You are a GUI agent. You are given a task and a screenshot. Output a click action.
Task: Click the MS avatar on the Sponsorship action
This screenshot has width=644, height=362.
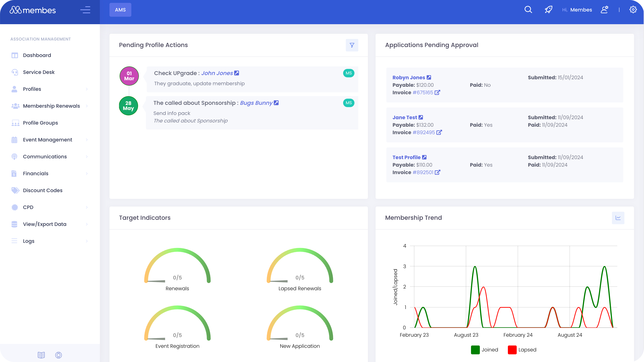[x=348, y=103]
